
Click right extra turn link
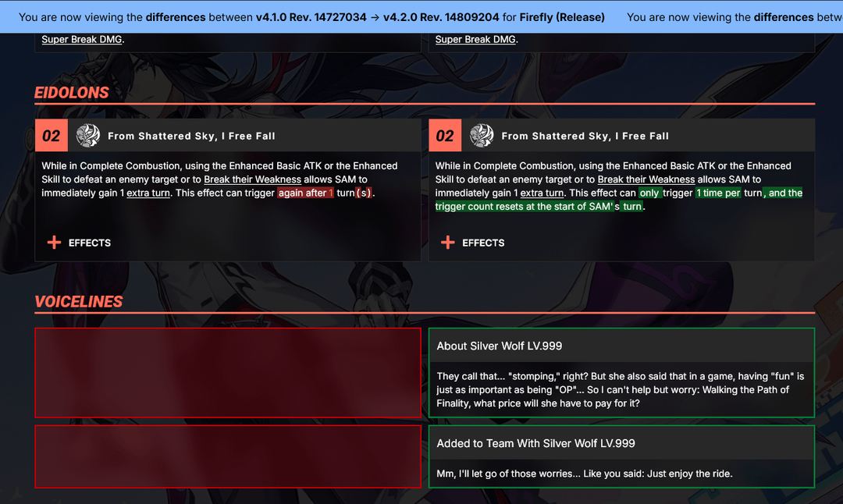tap(542, 193)
